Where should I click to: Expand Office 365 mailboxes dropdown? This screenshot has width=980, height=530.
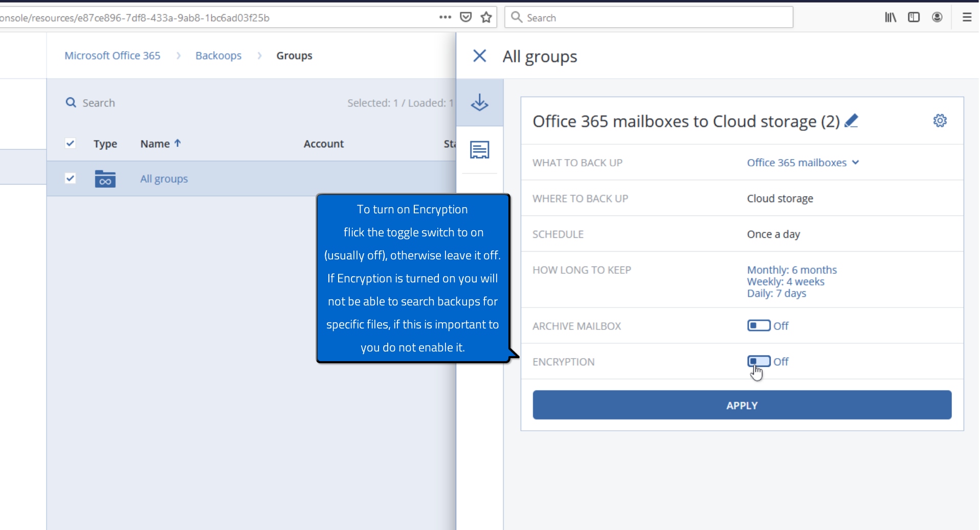[x=803, y=163]
